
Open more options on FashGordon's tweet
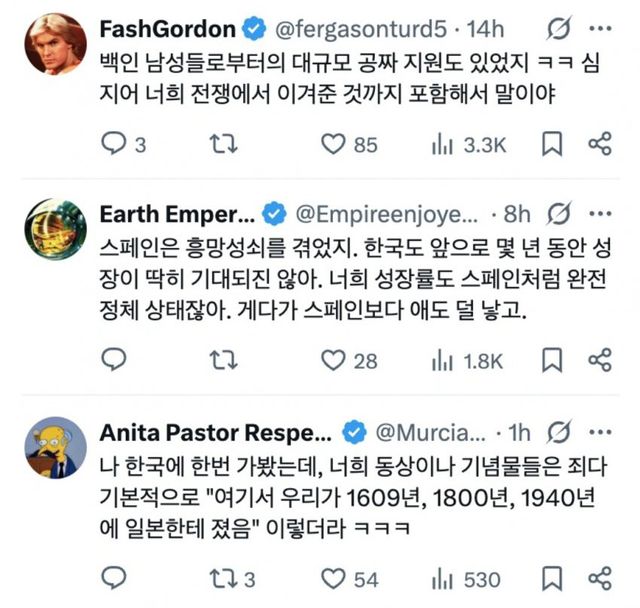pyautogui.click(x=600, y=28)
